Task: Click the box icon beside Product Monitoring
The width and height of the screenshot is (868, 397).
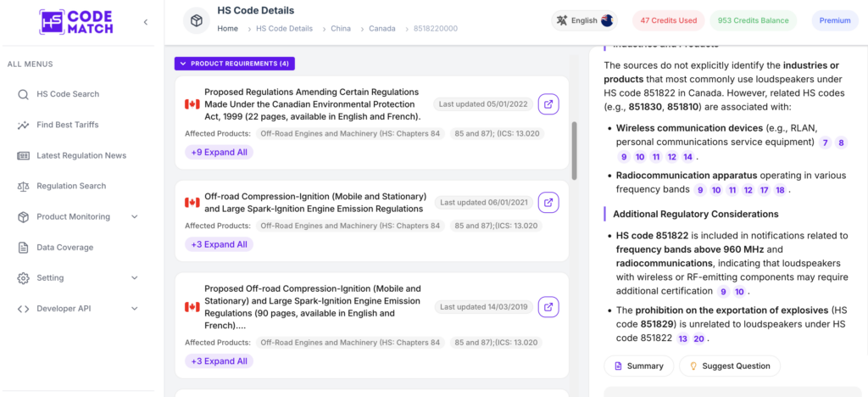Action: click(23, 216)
